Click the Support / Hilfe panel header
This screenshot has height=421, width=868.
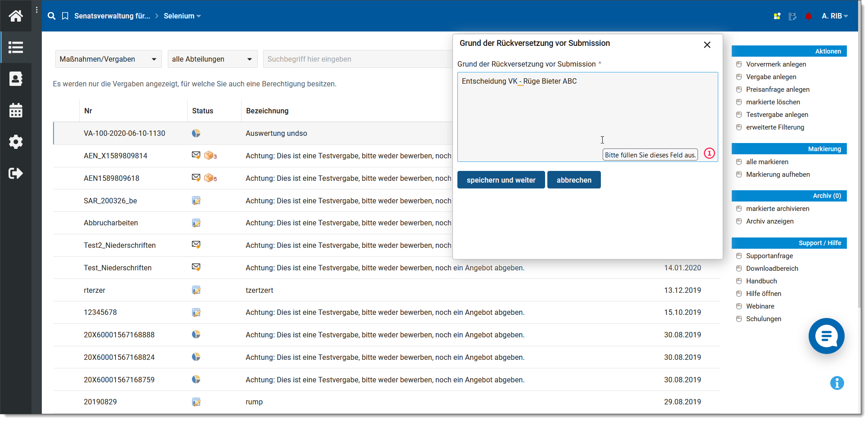point(789,243)
